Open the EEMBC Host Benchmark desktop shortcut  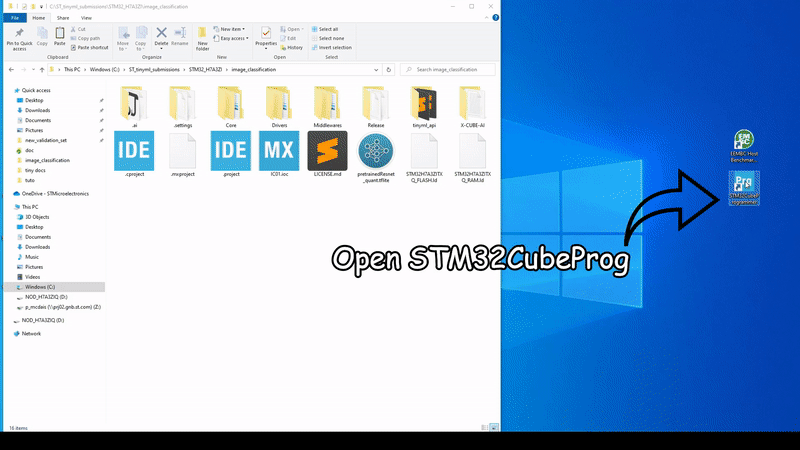click(x=744, y=146)
